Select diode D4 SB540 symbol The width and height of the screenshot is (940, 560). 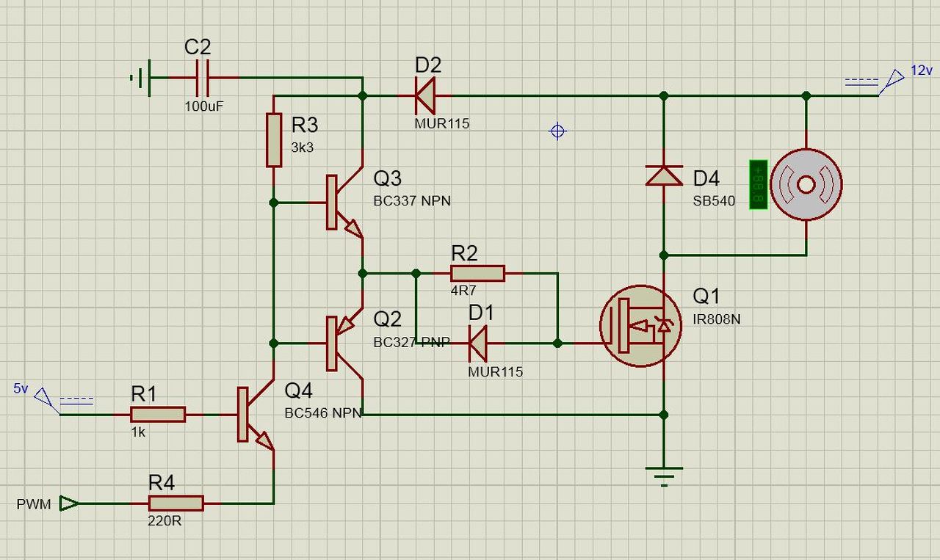pos(664,175)
